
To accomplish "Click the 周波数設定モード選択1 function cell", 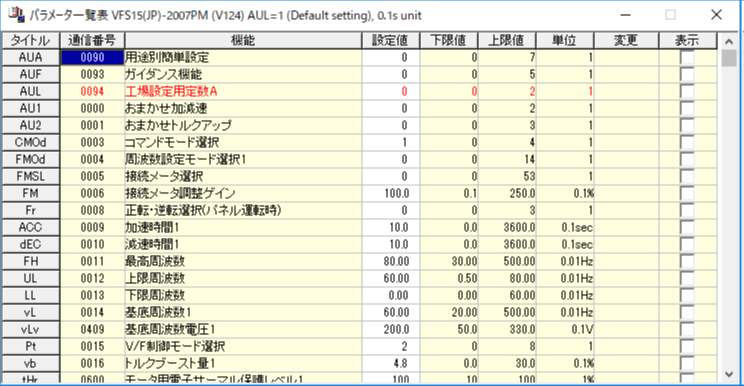I will pyautogui.click(x=243, y=159).
